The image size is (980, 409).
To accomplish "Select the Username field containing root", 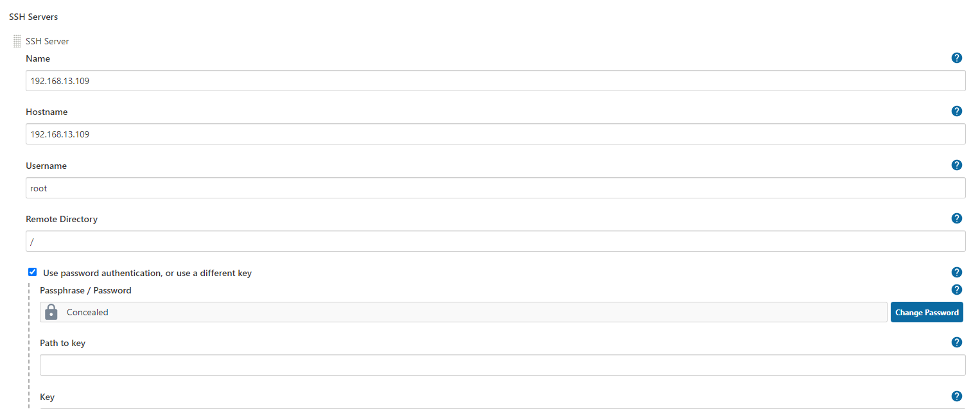I will (495, 188).
